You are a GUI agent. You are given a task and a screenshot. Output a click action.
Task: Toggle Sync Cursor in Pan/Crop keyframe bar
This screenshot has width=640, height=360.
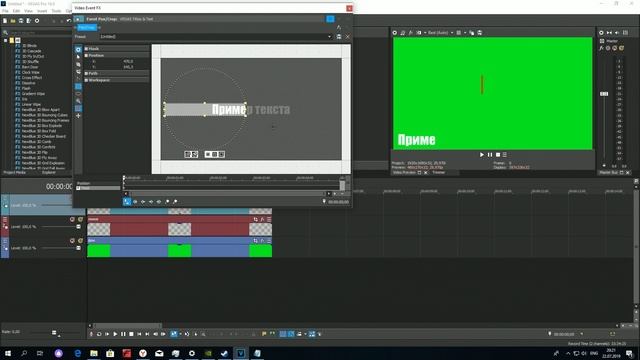(127, 202)
